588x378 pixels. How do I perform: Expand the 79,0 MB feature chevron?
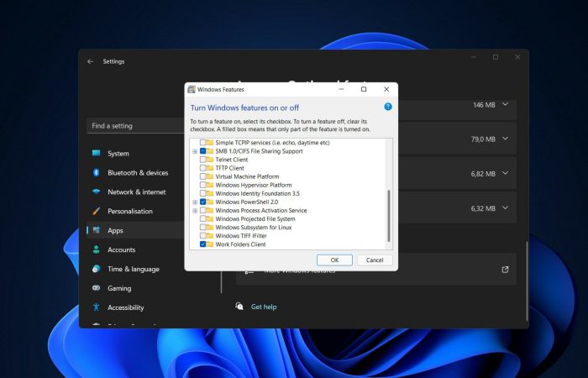pos(505,139)
